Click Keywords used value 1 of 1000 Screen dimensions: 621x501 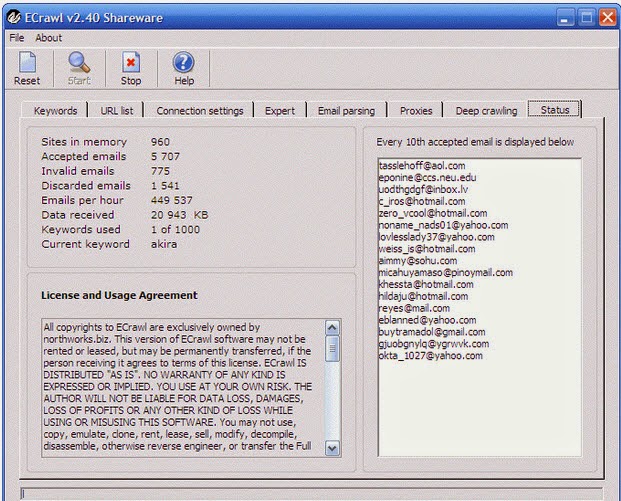click(x=175, y=230)
